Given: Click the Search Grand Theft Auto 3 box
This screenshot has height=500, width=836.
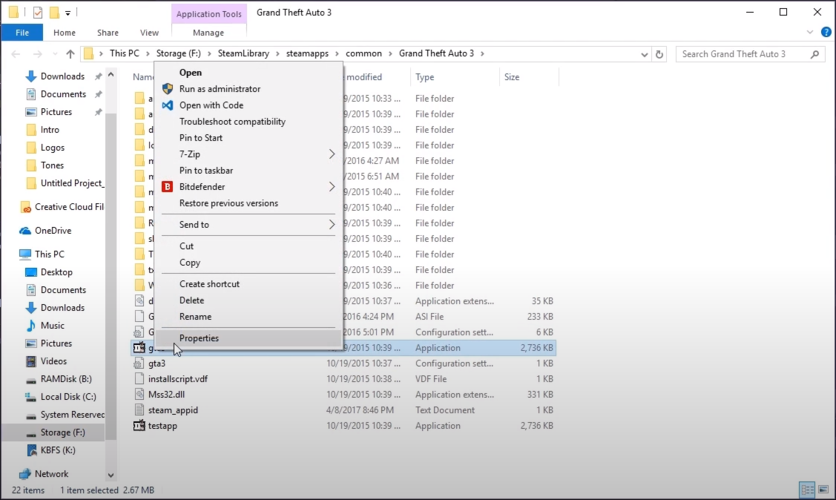Looking at the screenshot, I should pyautogui.click(x=745, y=54).
